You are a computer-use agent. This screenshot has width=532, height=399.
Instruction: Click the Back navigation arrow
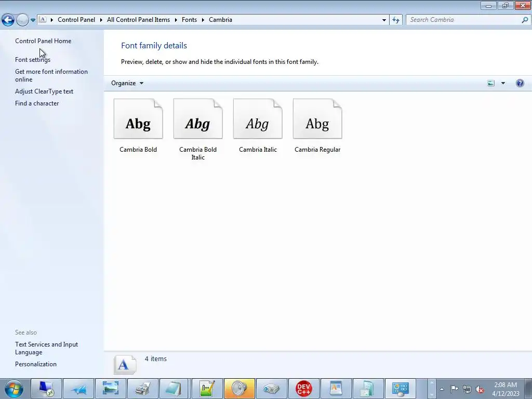coord(8,20)
